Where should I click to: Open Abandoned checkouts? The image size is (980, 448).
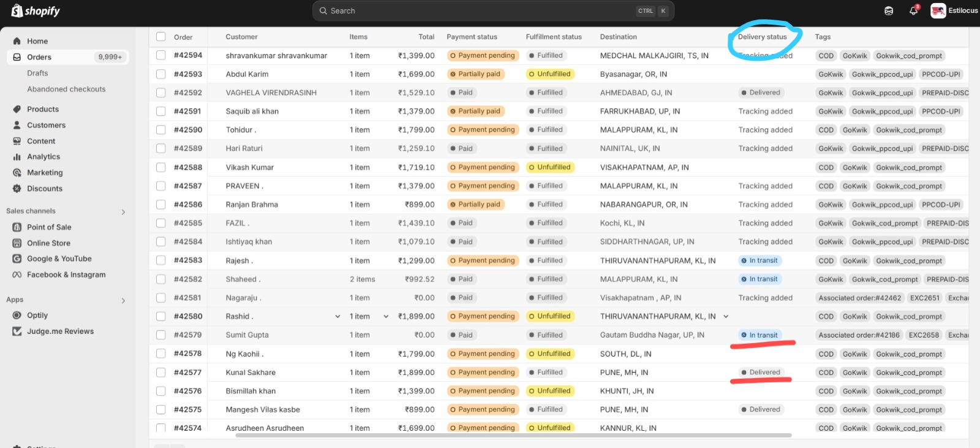[66, 89]
